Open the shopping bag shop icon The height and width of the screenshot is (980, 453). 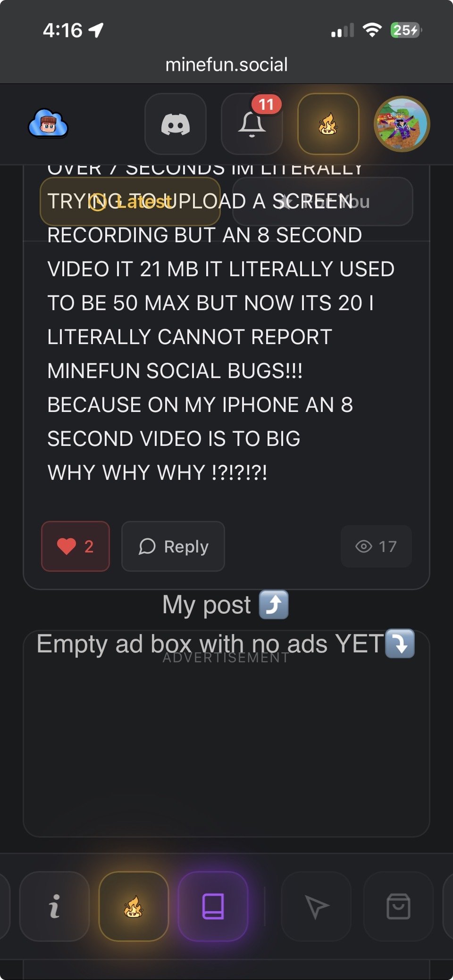pos(398,906)
